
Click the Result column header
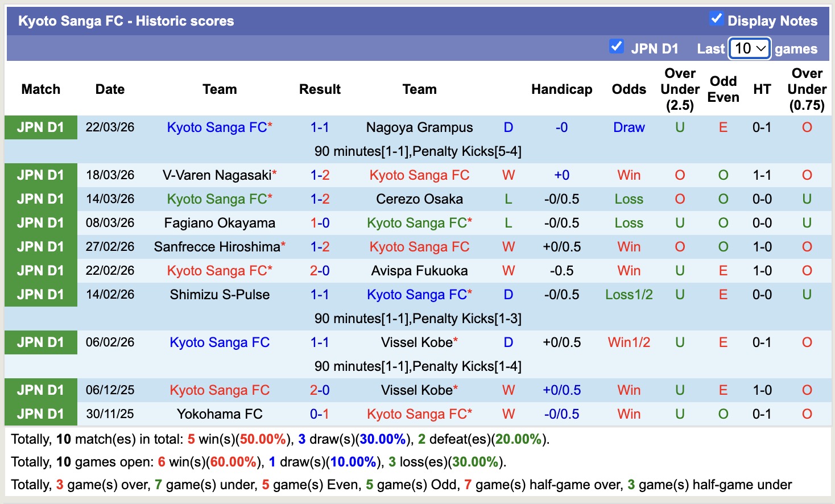point(320,89)
